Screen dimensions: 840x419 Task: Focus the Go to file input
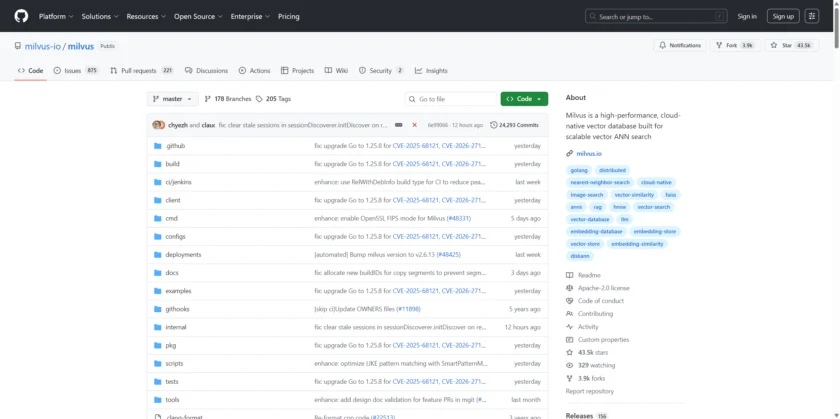pos(451,99)
